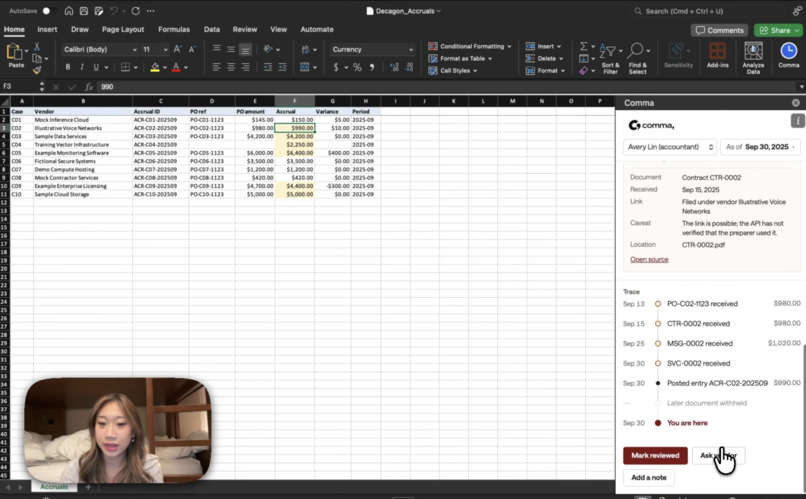The width and height of the screenshot is (806, 499).
Task: Toggle Bold formatting
Action: coord(67,67)
